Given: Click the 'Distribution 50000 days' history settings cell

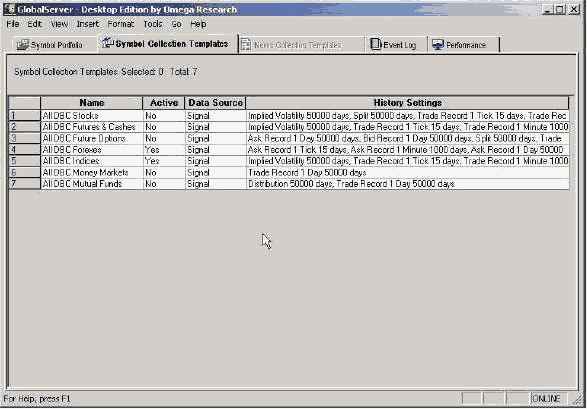Looking at the screenshot, I should pos(407,184).
